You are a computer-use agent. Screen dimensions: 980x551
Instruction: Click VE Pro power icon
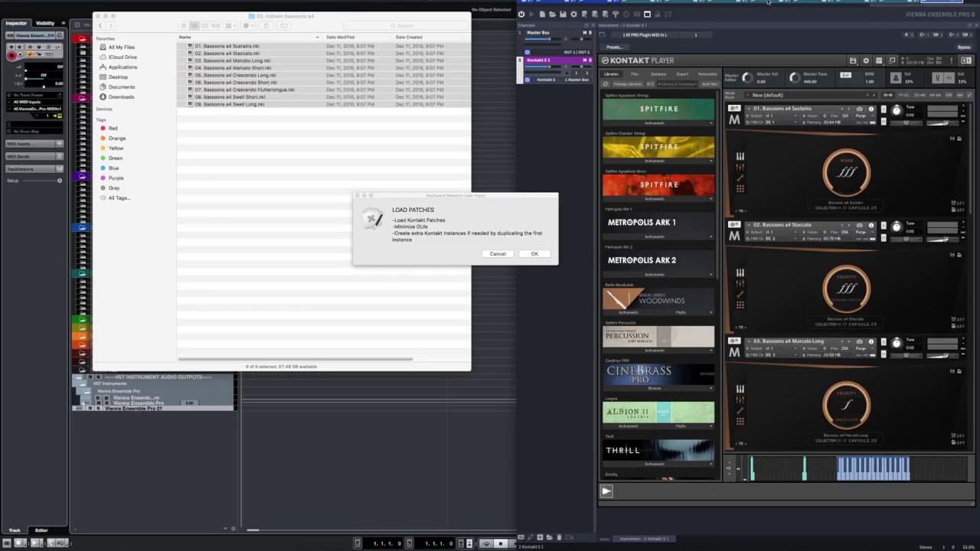pos(521,14)
